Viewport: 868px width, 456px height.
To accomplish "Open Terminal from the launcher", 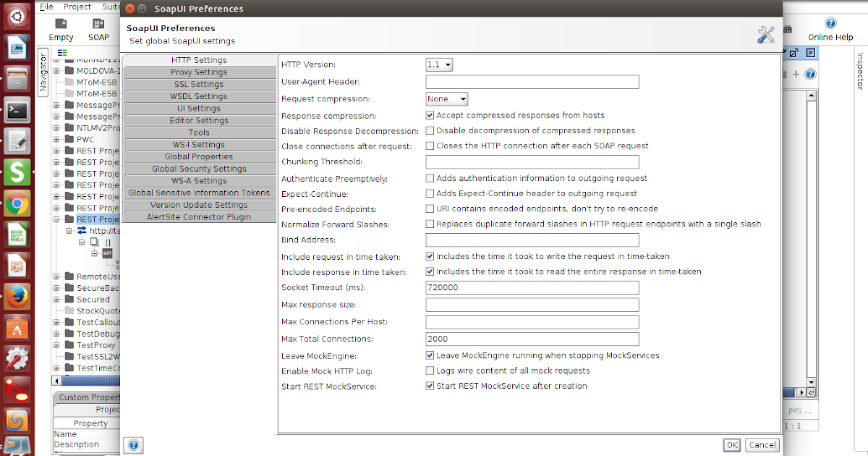I will click(17, 110).
